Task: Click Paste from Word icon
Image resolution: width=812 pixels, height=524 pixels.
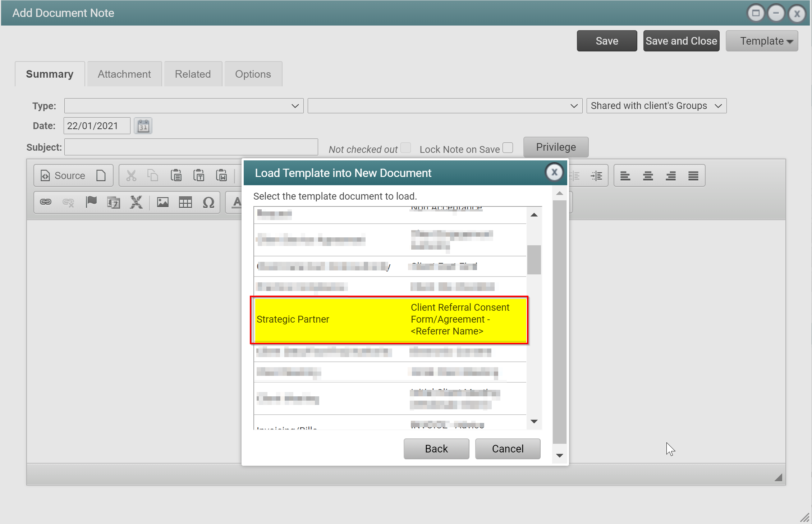Action: click(221, 176)
